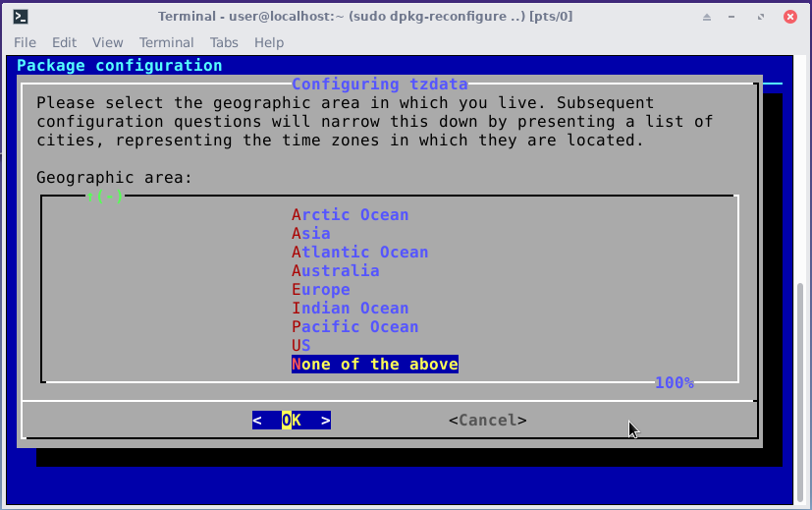Choose Europe as the geographic area
This screenshot has width=812, height=510.
pos(320,290)
